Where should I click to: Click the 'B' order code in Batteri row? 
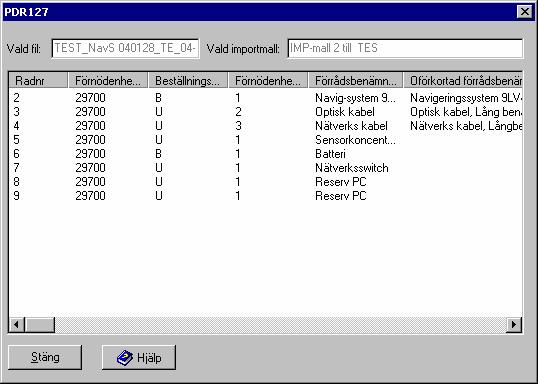pyautogui.click(x=158, y=154)
